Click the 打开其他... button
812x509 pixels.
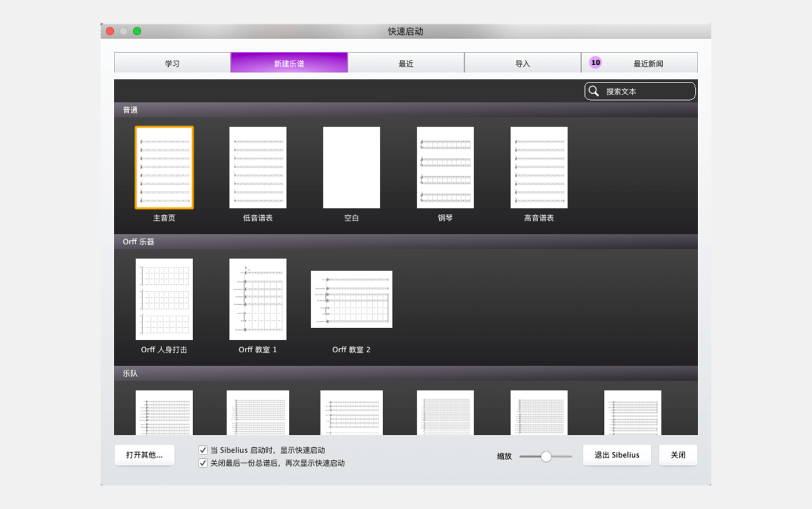point(144,455)
